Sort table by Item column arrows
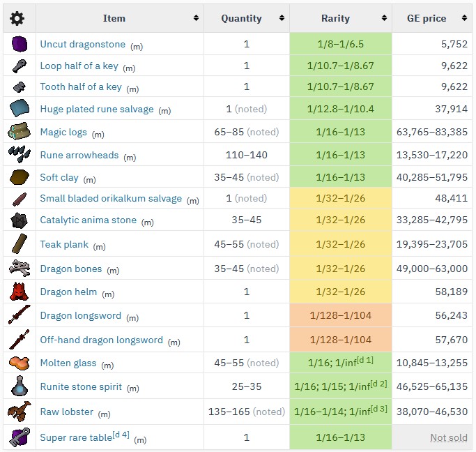Viewport: 476px width, 452px height. click(x=196, y=18)
